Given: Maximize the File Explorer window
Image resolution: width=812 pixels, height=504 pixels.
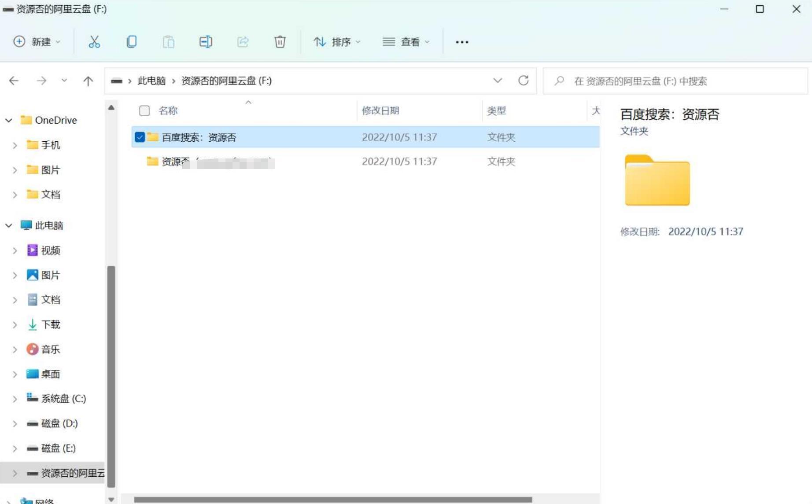Looking at the screenshot, I should coord(760,9).
